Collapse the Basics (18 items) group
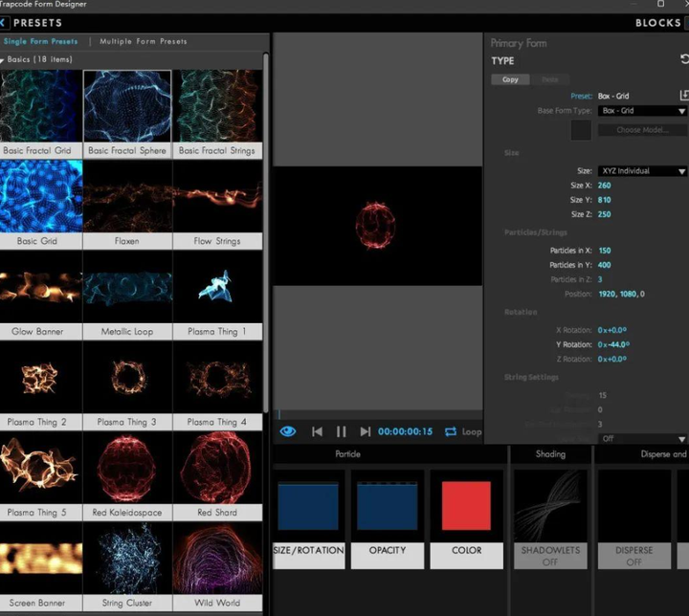This screenshot has width=689, height=616. tap(4, 59)
